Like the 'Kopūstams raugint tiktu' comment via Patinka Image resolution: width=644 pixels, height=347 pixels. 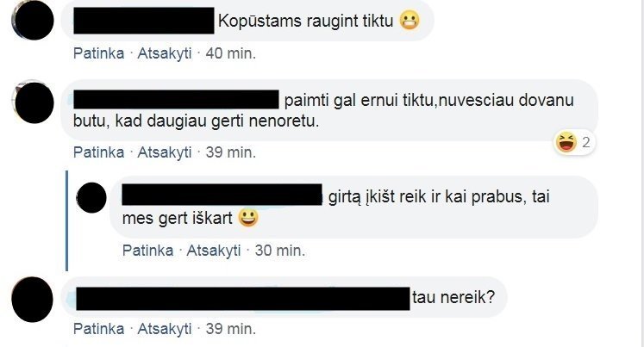(98, 53)
